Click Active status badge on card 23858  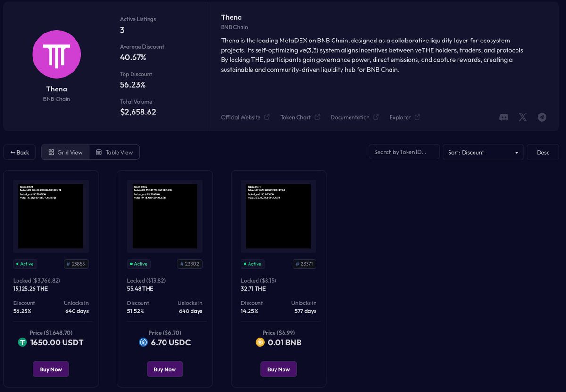click(25, 264)
